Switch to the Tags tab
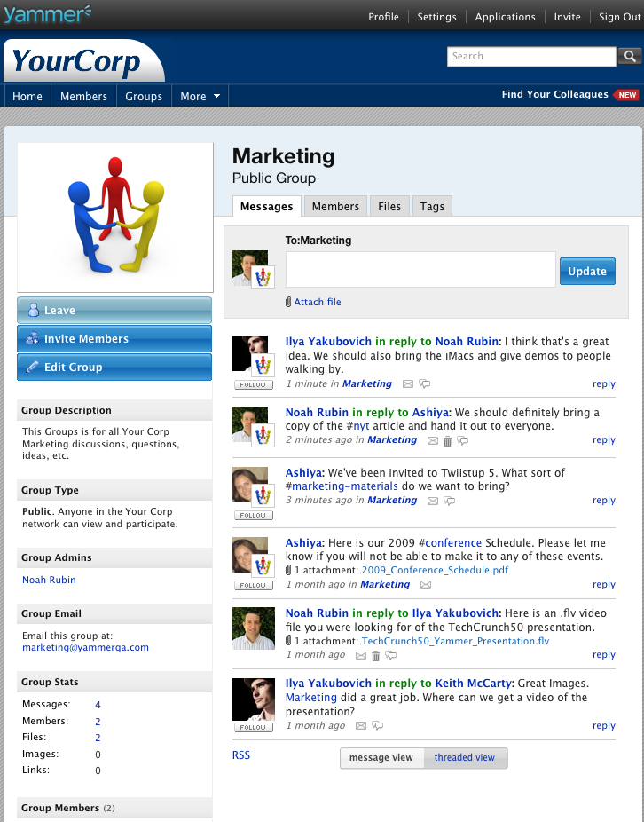Screen dimensions: 644x822 coord(432,207)
